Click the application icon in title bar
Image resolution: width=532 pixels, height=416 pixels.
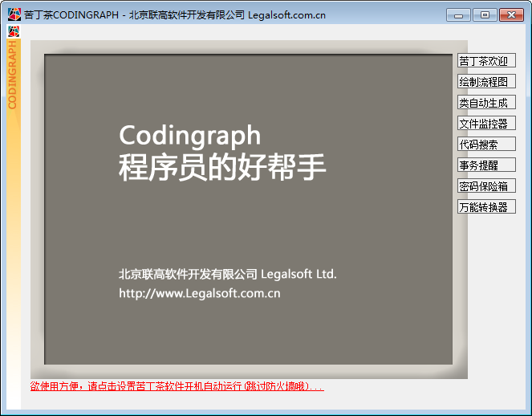(x=14, y=14)
